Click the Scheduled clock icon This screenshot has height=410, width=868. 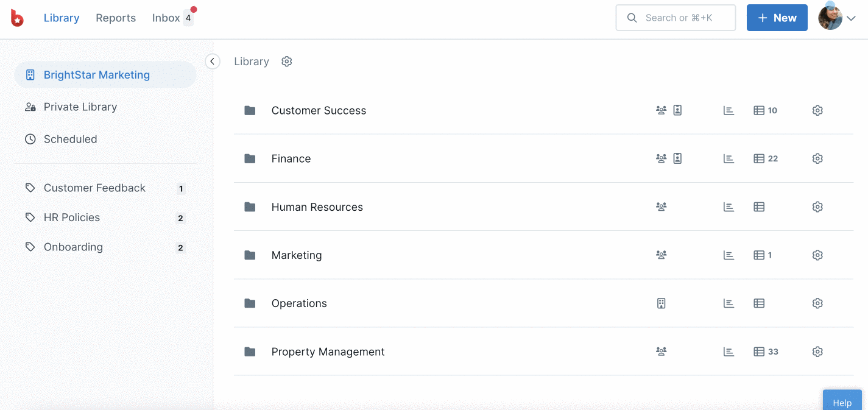point(30,140)
